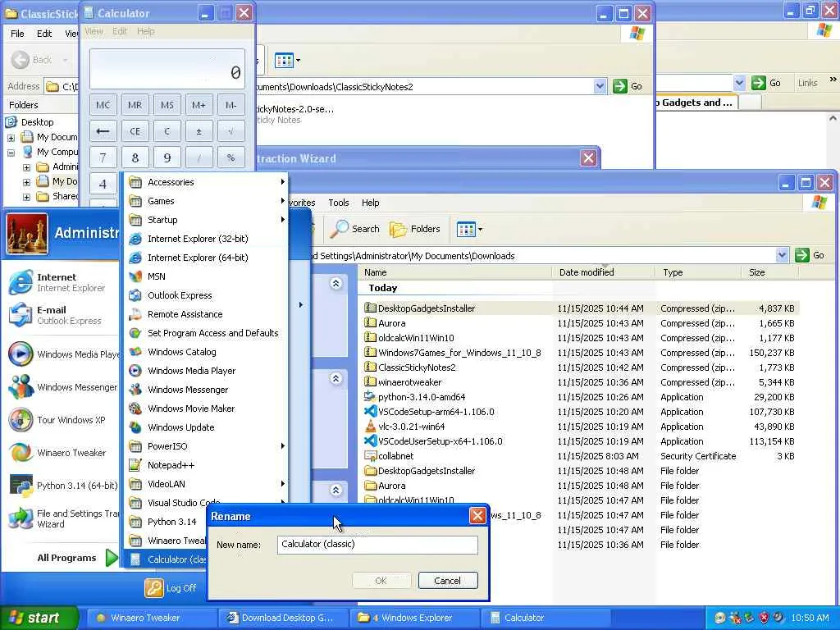
Task: Open Files and Settings Transfer Wizard
Action: point(63,518)
